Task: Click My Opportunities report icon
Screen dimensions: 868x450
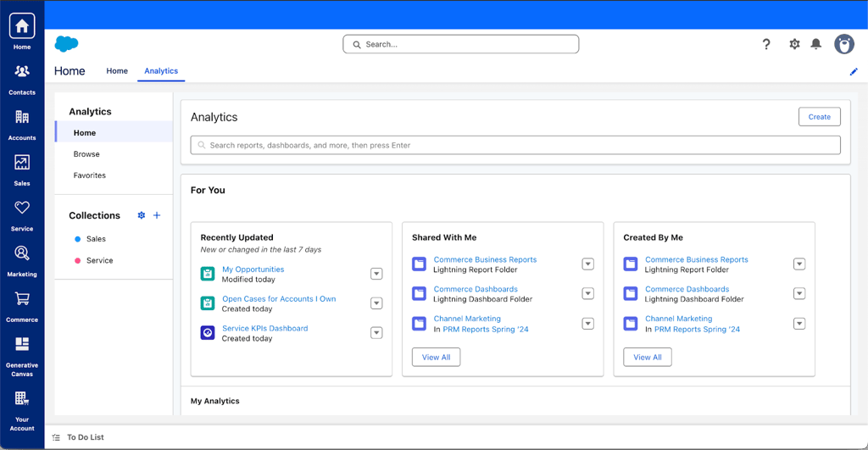Action: (x=208, y=274)
